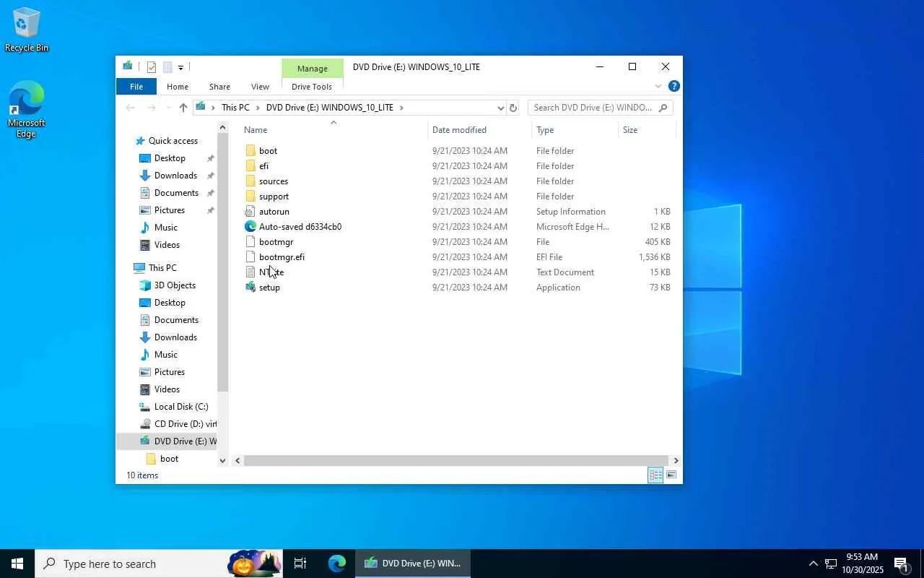Open Pictures under Quick access
The width and height of the screenshot is (924, 578).
pyautogui.click(x=170, y=210)
